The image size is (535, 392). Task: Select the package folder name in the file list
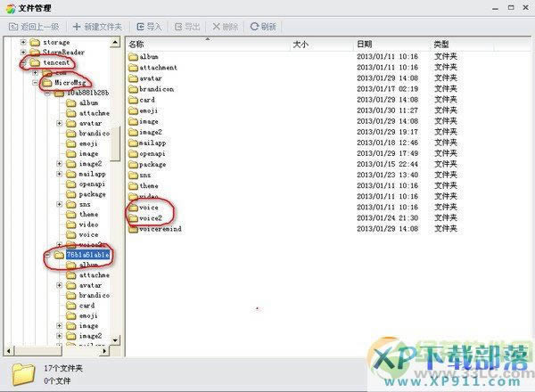[152, 165]
